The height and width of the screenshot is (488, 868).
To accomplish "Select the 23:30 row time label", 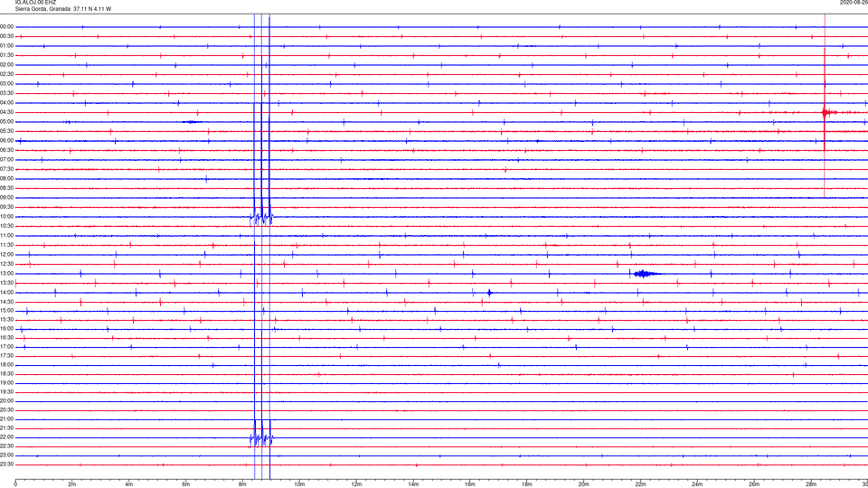I will coord(6,465).
